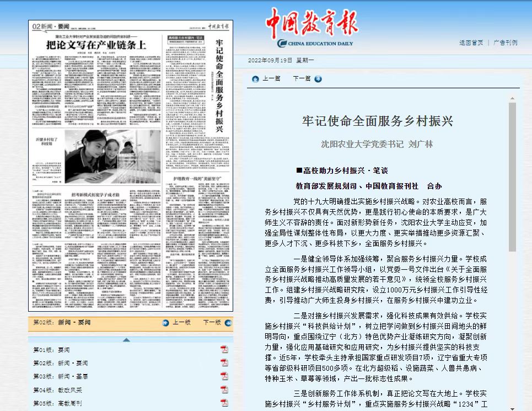The height and width of the screenshot is (411, 532).
Task: Click vertical headline 牢记使命全面服务乡村振兴 on page image
Action: click(219, 86)
